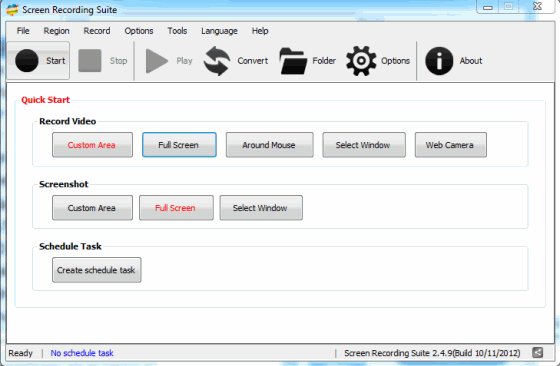Screen dimensions: 560x366
Task: Choose Select Window under Screenshot
Action: [x=261, y=208]
